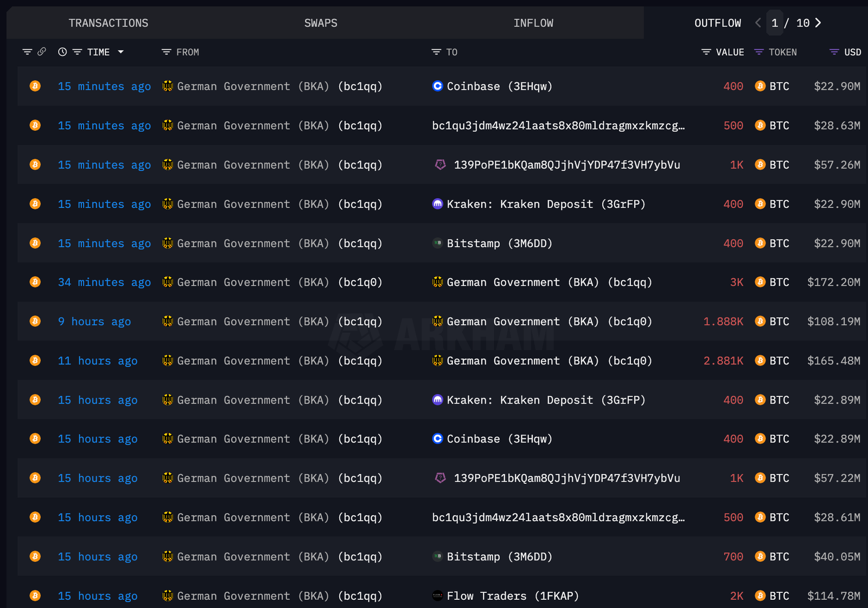This screenshot has height=608, width=868.
Task: Open the TO column filter
Action: (x=436, y=52)
